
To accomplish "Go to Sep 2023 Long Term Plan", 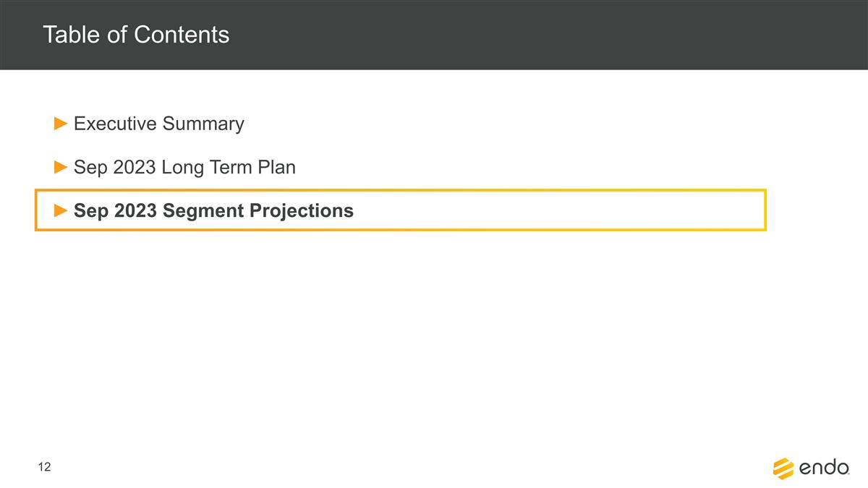I will point(184,168).
